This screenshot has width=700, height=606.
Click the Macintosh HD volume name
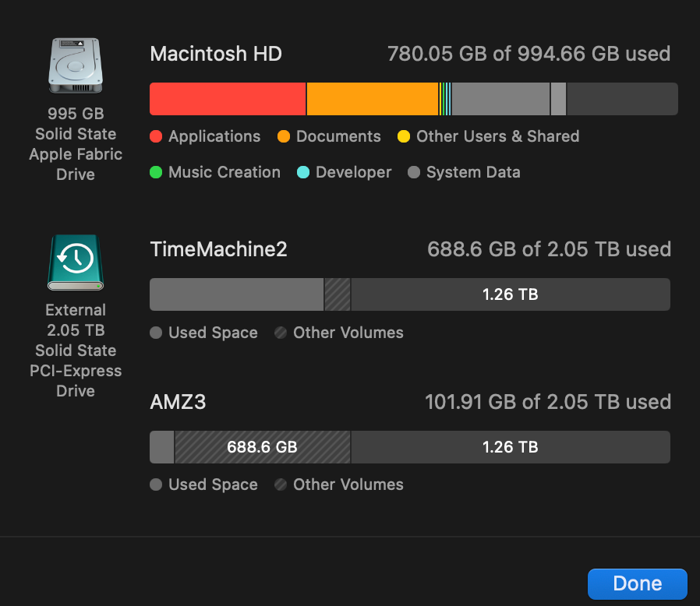click(216, 54)
